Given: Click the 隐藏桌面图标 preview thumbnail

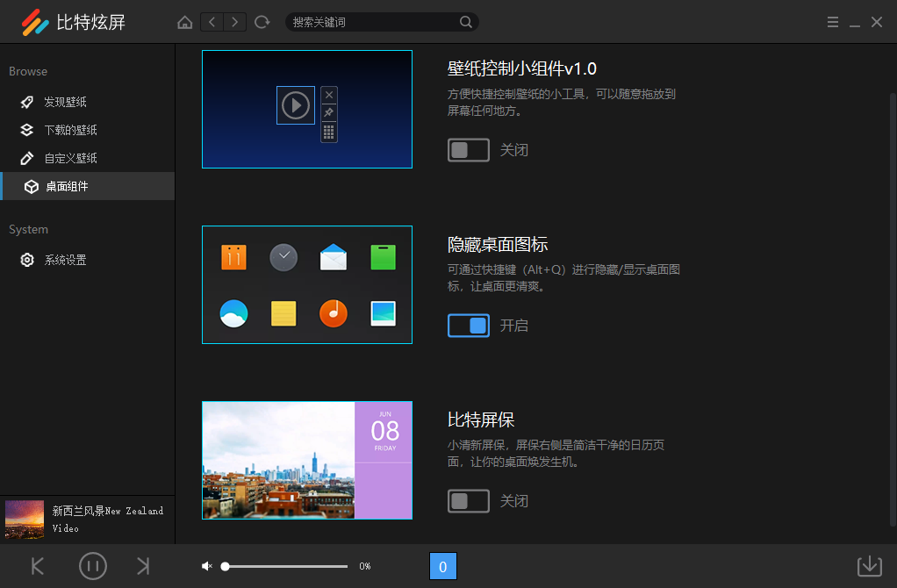Looking at the screenshot, I should click(307, 285).
